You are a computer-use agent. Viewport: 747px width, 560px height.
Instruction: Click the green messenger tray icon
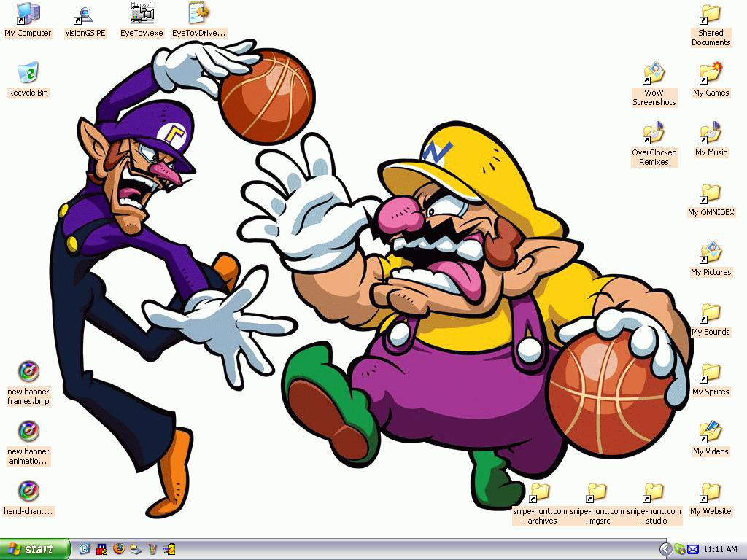679,549
